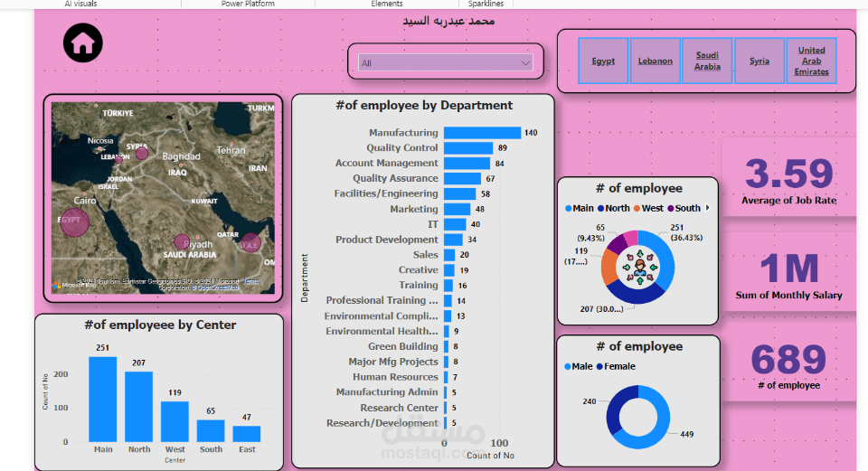Screen dimensions: 868x471
Task: Click the Main bar in Center chart
Action: point(103,399)
